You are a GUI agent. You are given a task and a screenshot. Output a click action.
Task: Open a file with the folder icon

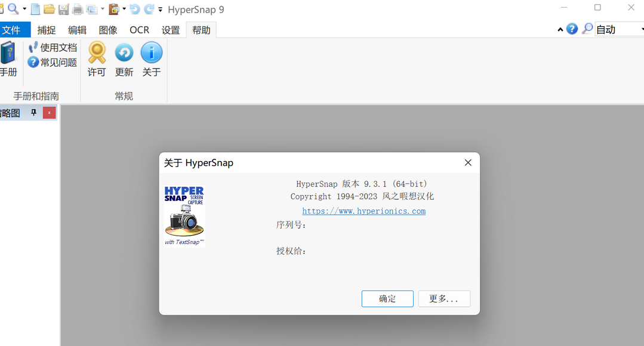coord(50,9)
